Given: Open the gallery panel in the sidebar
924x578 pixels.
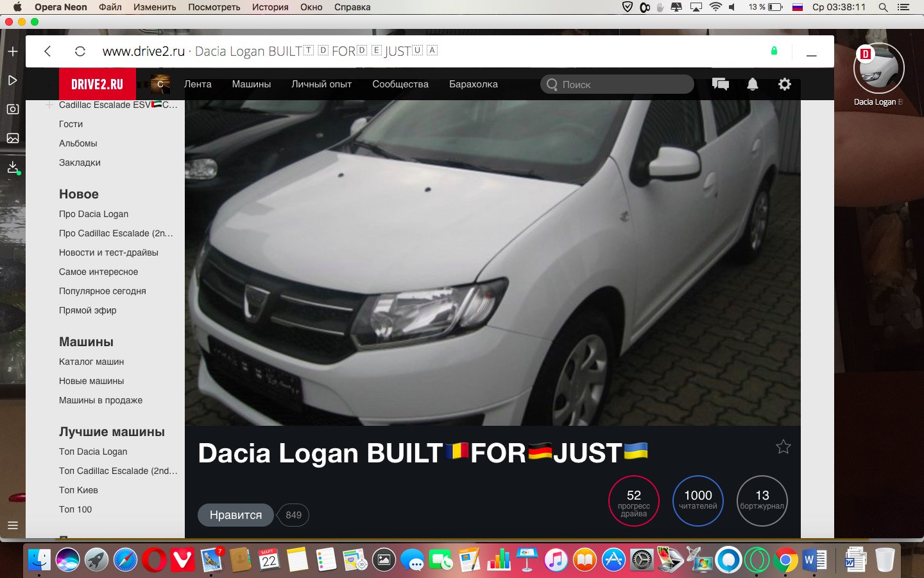Looking at the screenshot, I should click(x=13, y=138).
